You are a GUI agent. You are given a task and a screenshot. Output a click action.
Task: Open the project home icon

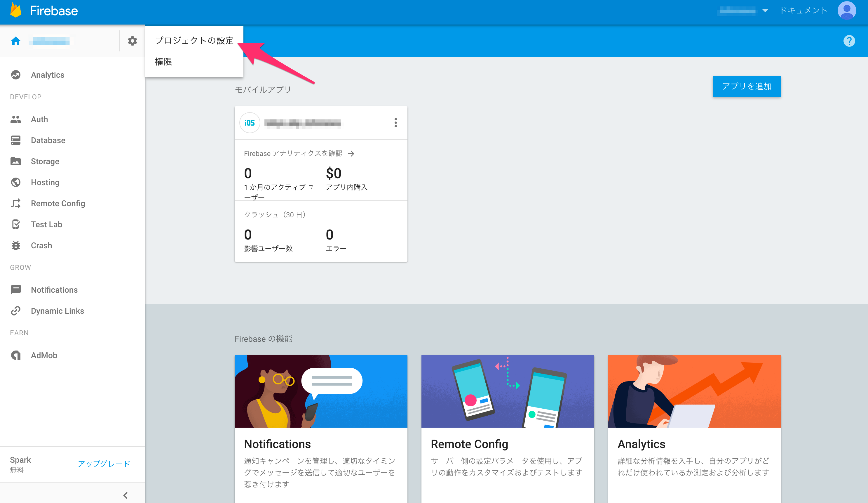click(16, 41)
